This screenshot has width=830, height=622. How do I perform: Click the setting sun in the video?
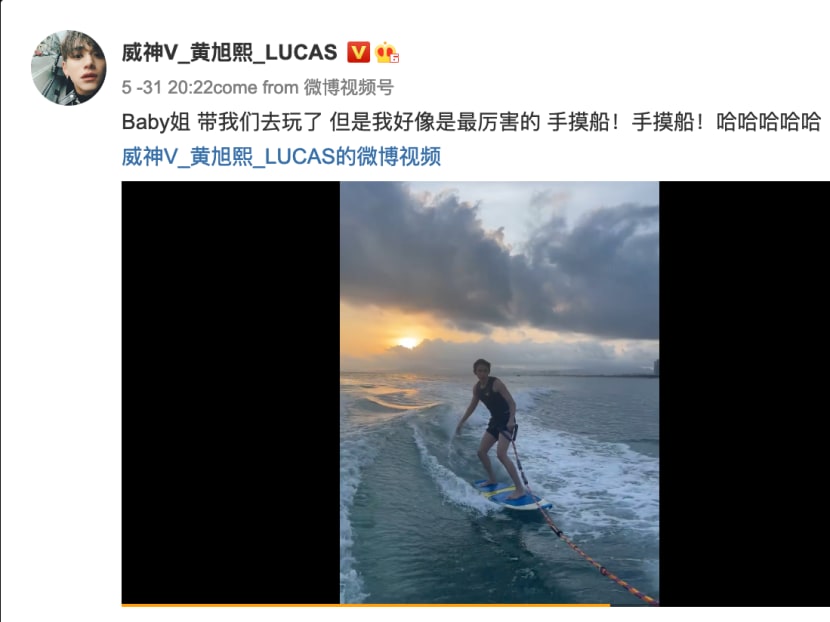click(408, 342)
